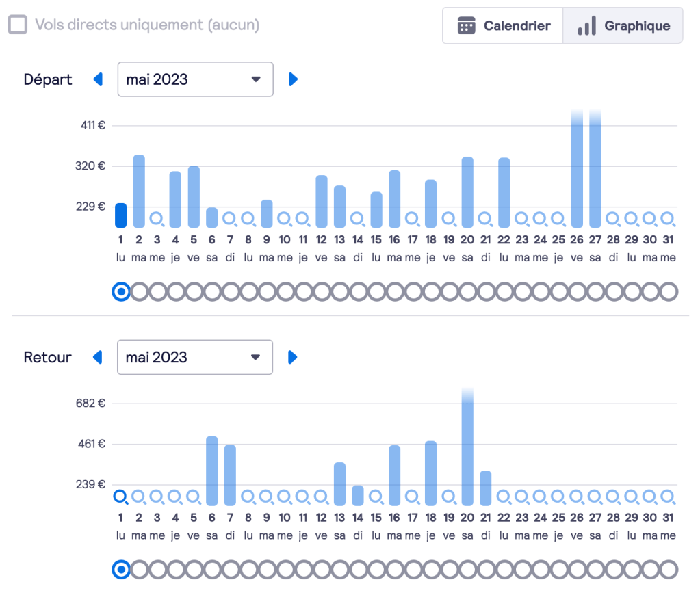Switch to Calendrier view

tap(503, 26)
